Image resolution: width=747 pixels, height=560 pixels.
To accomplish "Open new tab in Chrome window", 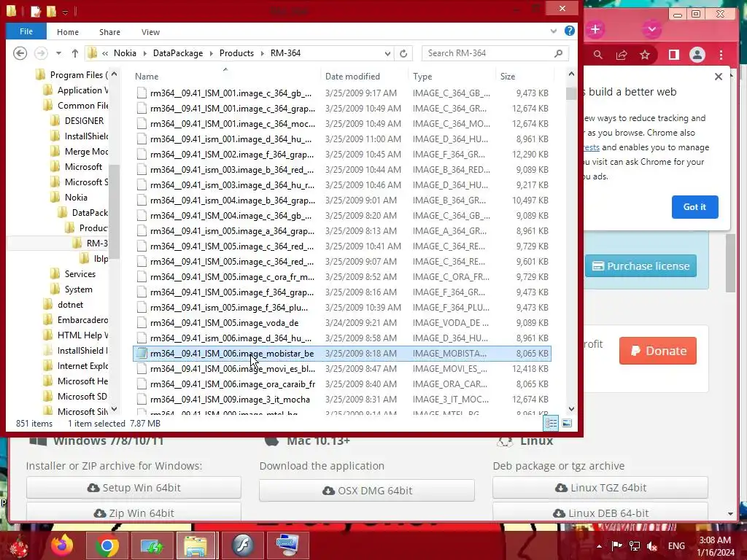I will click(x=595, y=29).
